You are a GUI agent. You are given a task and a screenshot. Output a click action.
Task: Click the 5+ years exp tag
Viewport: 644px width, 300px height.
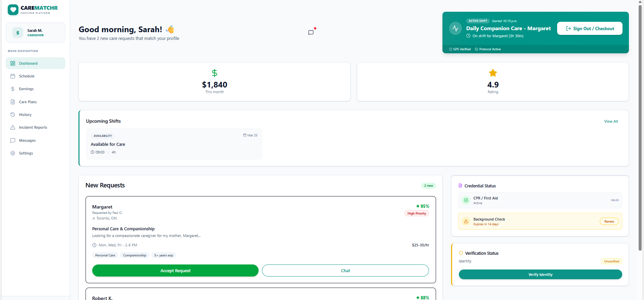pyautogui.click(x=164, y=255)
